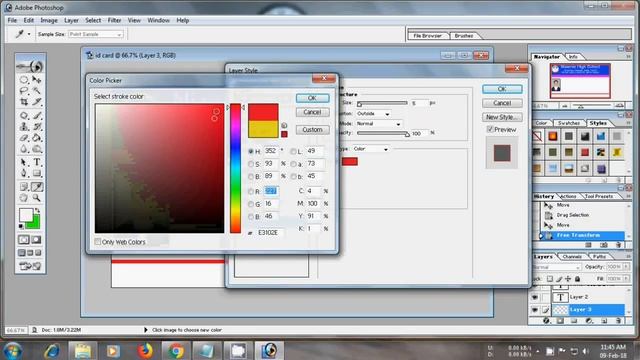The width and height of the screenshot is (640, 360).
Task: Open the stroke Position 'Outside' dropdown
Action: (373, 113)
